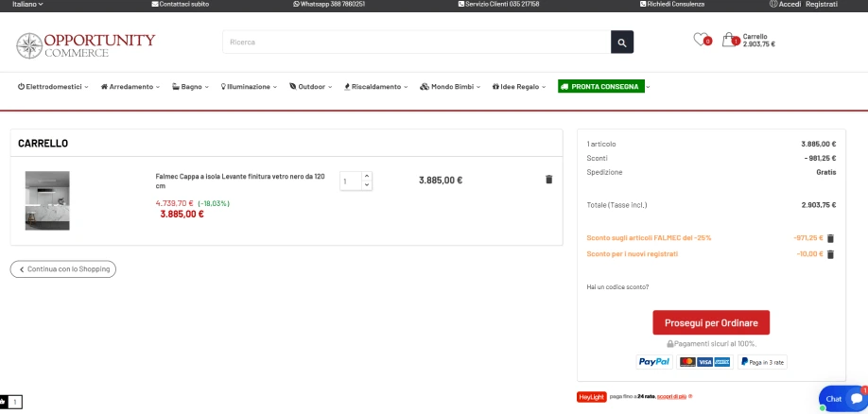Viewport: 868px width, 414px height.
Task: Click Servizio Clienti 035 217158
Action: 498,4
